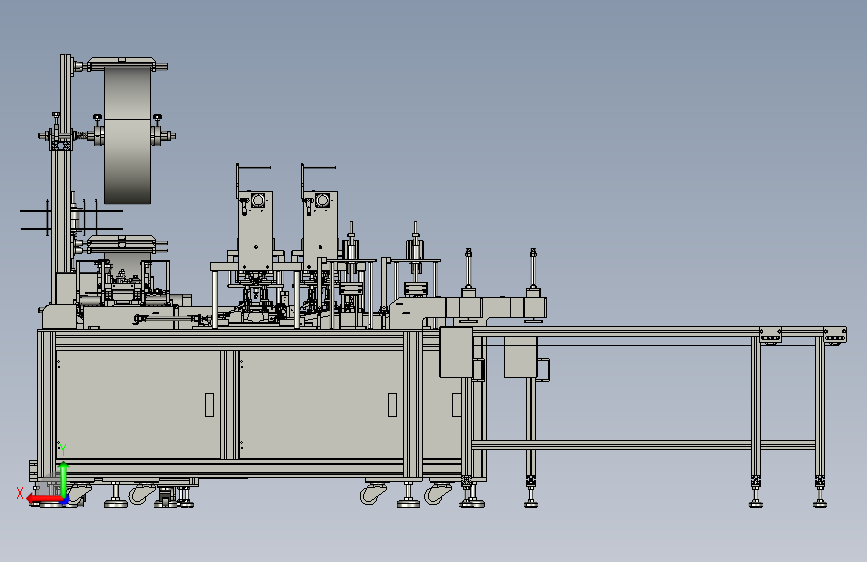Select the middle cabinet door handle
Screen dimensions: 867x562
393,405
